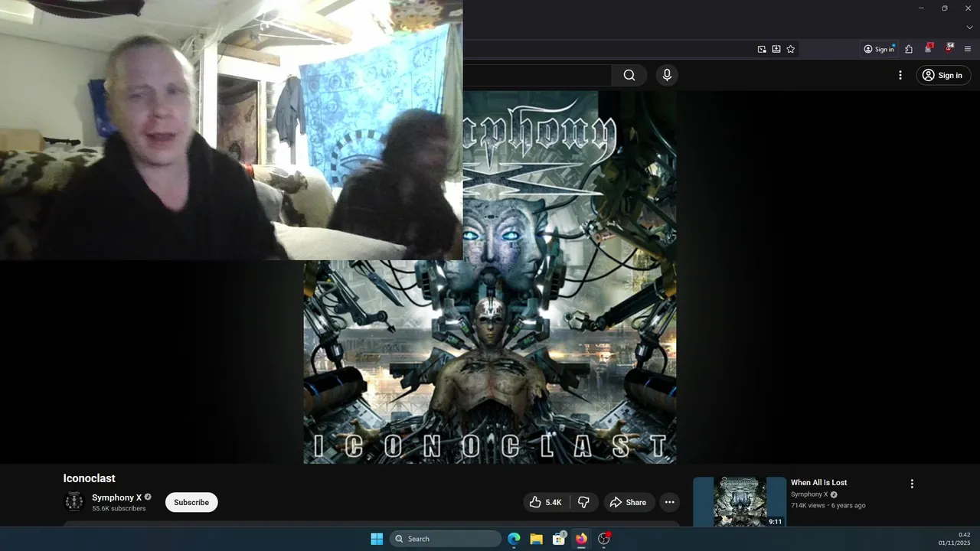Screen dimensions: 980x551
Task: Open Microsoft Edge from taskbar
Action: pyautogui.click(x=514, y=539)
